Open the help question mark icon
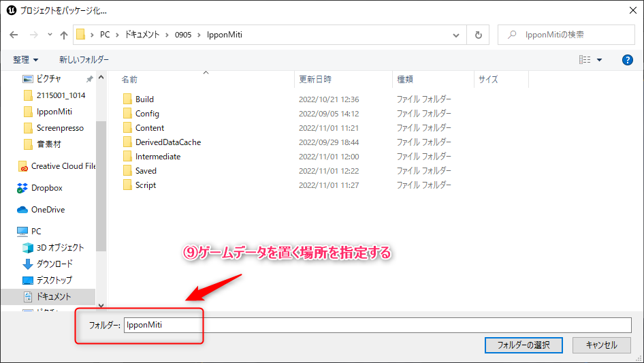Viewport: 644px width, 363px height. [x=628, y=60]
